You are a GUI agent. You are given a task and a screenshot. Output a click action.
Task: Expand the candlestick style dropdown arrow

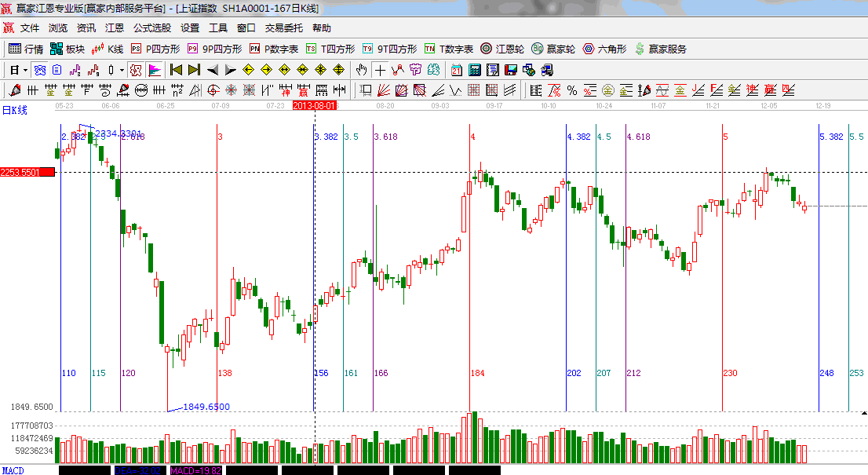coord(122,70)
